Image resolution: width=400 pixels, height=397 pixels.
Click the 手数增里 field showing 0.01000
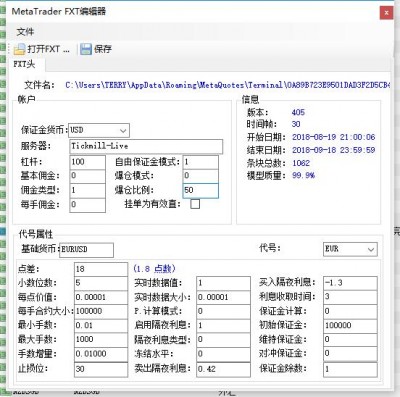(x=101, y=354)
